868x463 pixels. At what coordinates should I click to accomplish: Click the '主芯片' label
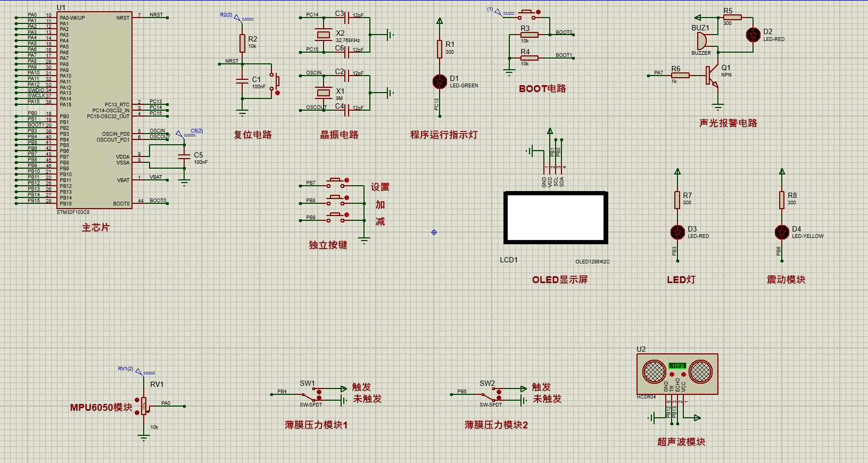pyautogui.click(x=96, y=228)
